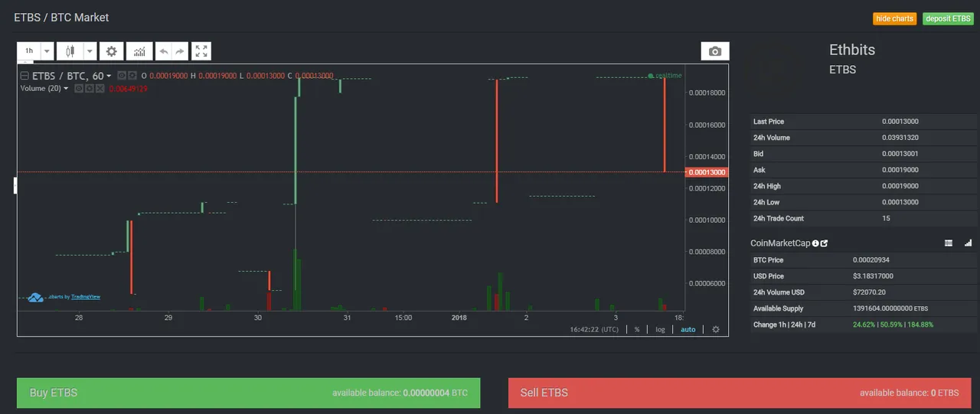The width and height of the screenshot is (980, 414).
Task: Undo last chart action arrow
Action: click(163, 51)
